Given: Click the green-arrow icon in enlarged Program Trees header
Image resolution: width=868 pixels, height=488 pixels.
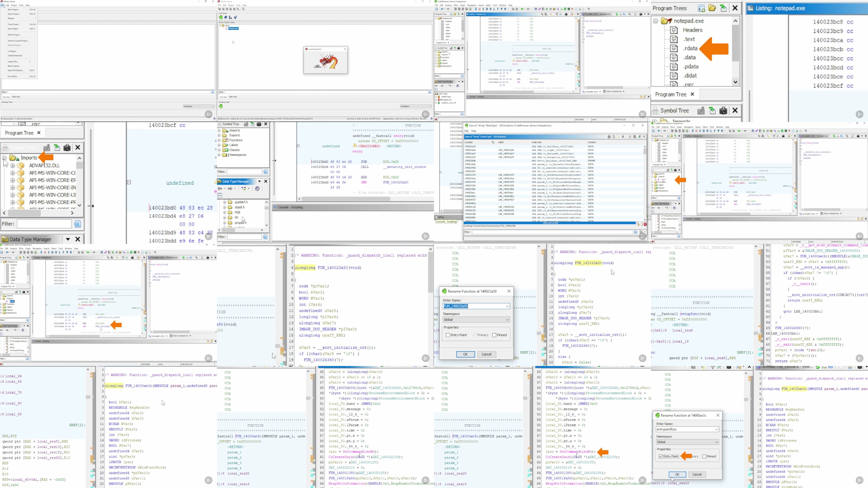Looking at the screenshot, I should tap(723, 8).
